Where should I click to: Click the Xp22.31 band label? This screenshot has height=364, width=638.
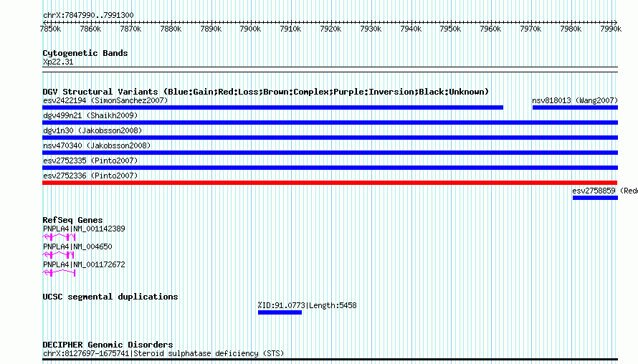[58, 62]
